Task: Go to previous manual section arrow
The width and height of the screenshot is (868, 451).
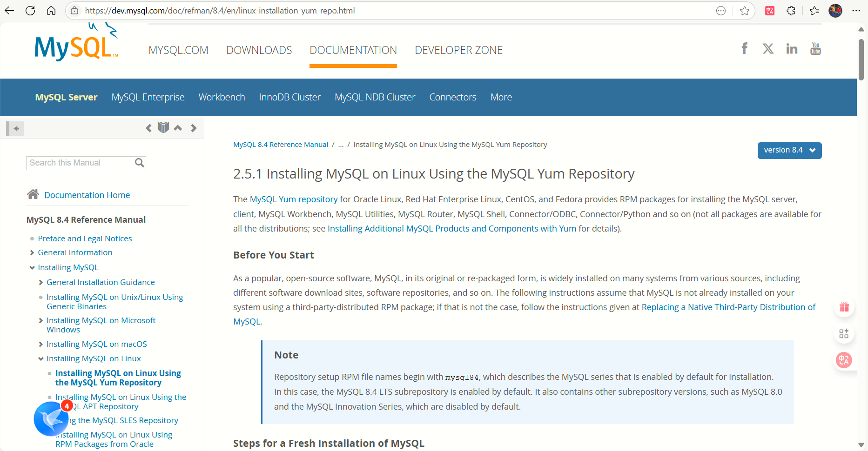Action: tap(148, 128)
